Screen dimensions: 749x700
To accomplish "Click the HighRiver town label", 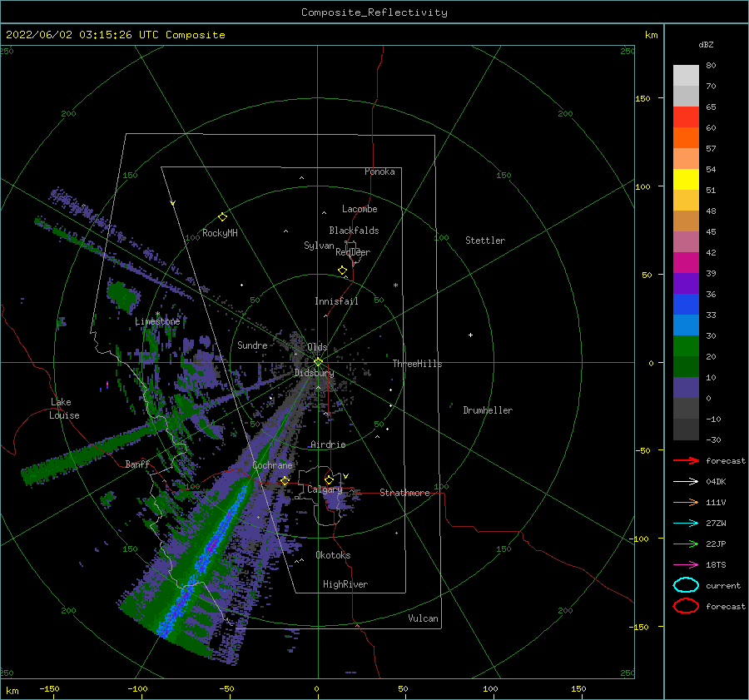I will [345, 584].
